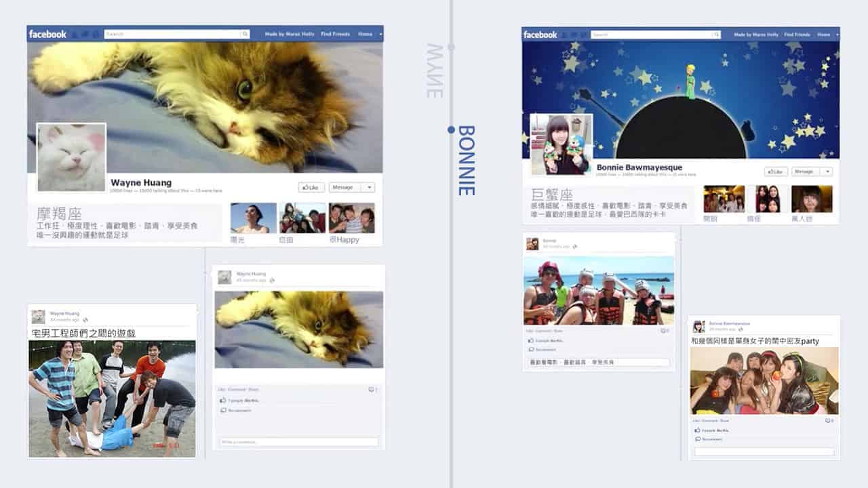The height and width of the screenshot is (488, 868).
Task: Click the Facebook logo on Wayne's page
Action: (47, 34)
